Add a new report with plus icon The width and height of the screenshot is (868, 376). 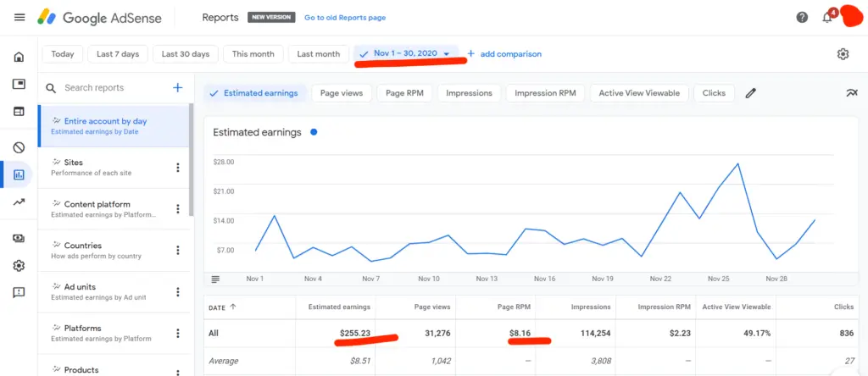pyautogui.click(x=178, y=87)
